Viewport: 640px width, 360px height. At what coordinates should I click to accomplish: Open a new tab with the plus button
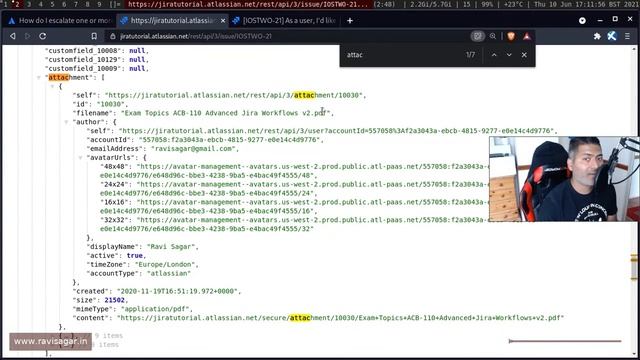[x=350, y=20]
